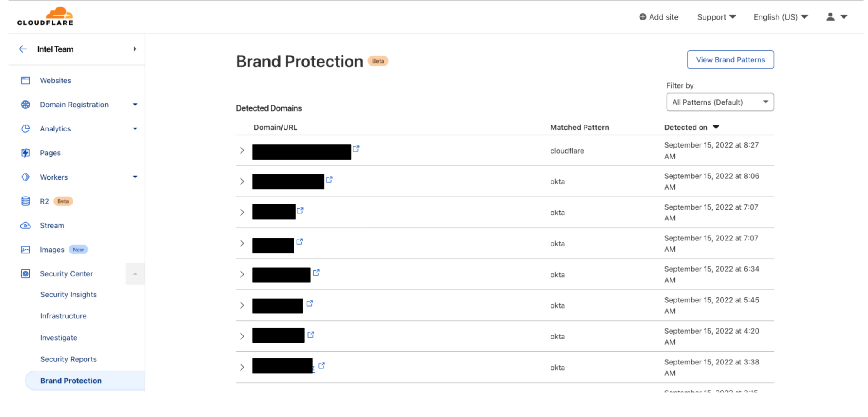Expand the 8:06 AM okta row
This screenshot has height=417, width=868.
coord(242,181)
